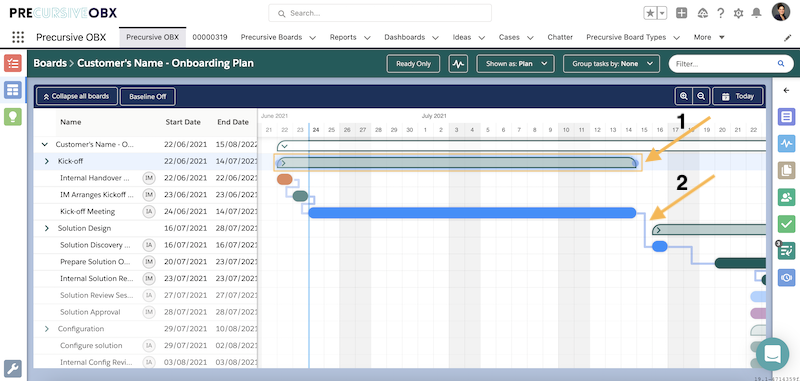Screen dimensions: 800x381
Task: Open the Shown as: Plan dropdown
Action: [515, 64]
